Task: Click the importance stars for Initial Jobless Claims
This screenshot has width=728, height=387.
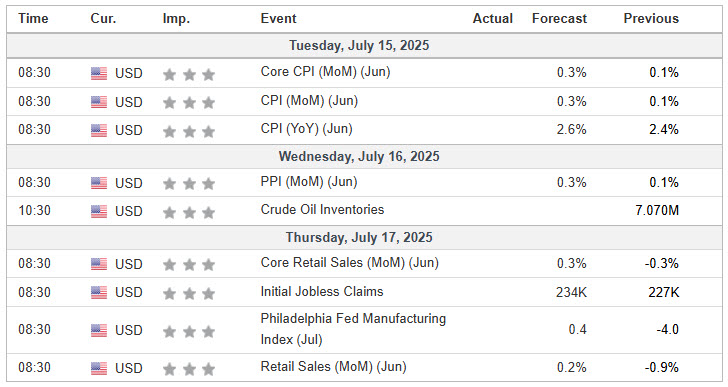Action: (189, 293)
